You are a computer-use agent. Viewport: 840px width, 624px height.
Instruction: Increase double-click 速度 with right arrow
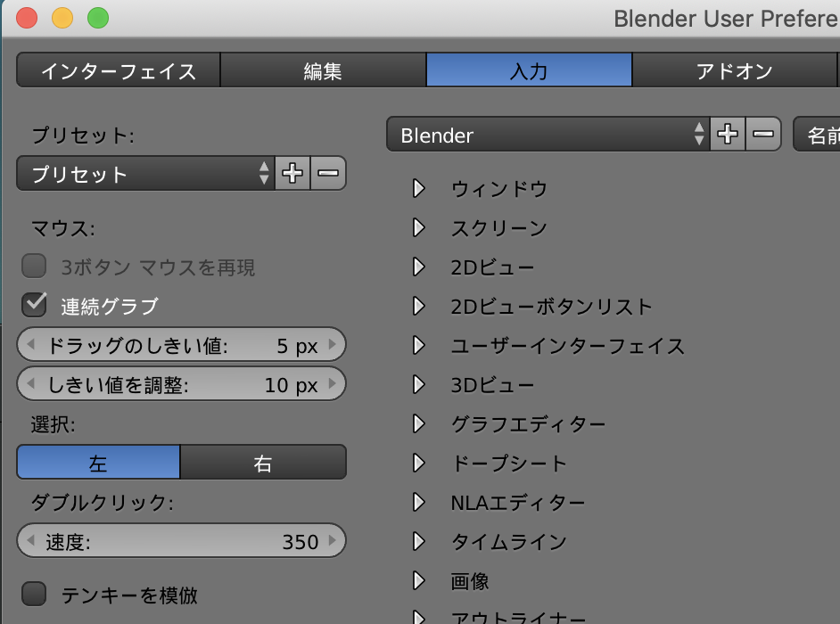332,540
